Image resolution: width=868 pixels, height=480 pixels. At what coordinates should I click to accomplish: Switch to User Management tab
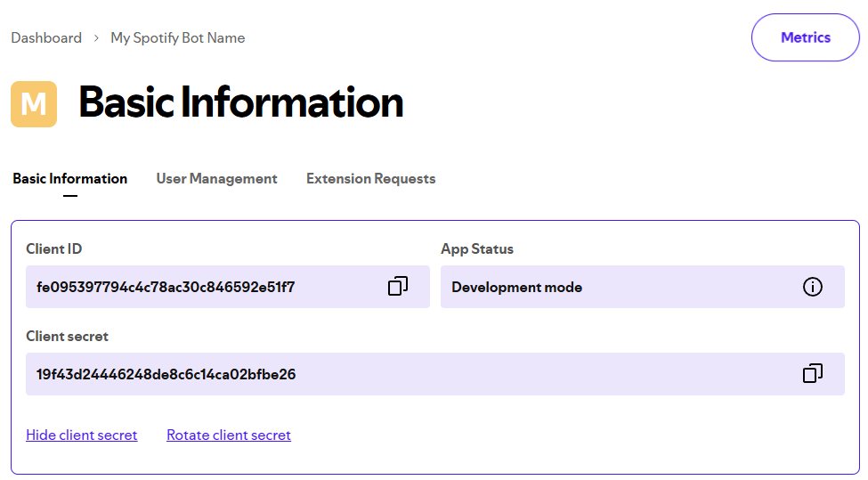[216, 179]
